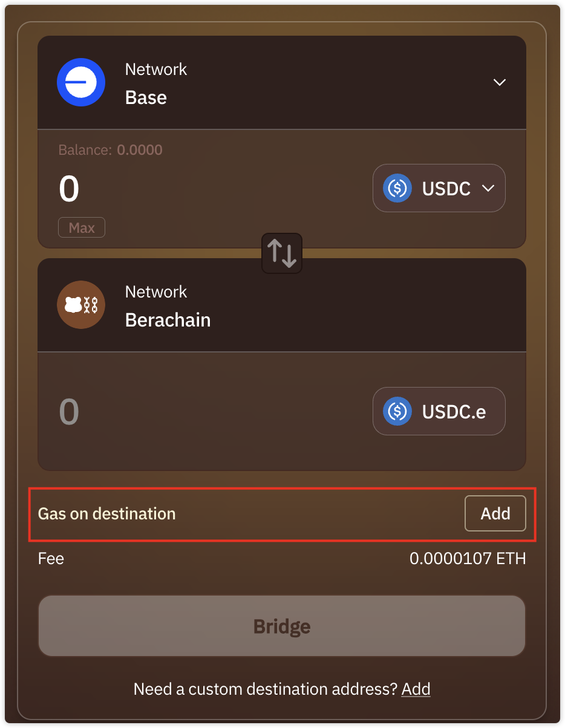This screenshot has width=565, height=728.
Task: Click the USDC.e token pill
Action: pos(439,411)
